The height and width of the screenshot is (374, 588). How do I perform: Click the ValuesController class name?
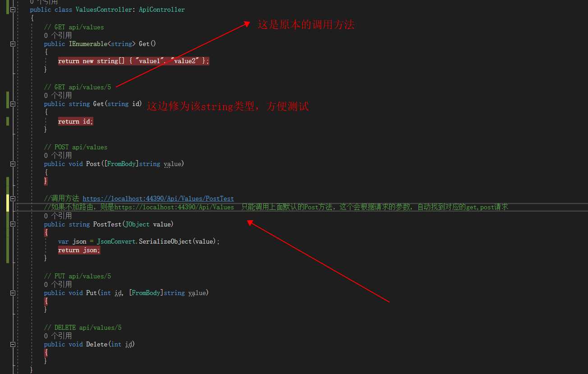[x=103, y=9]
